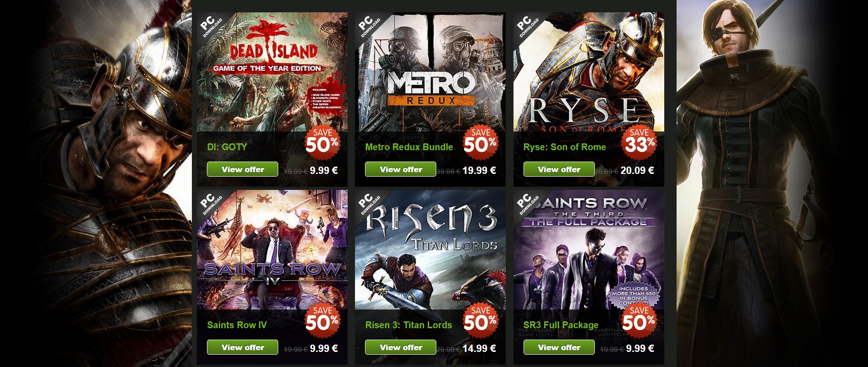Screen dimensions: 868x367
Task: Open the Ryse cover art thumbnail
Action: pos(589,72)
